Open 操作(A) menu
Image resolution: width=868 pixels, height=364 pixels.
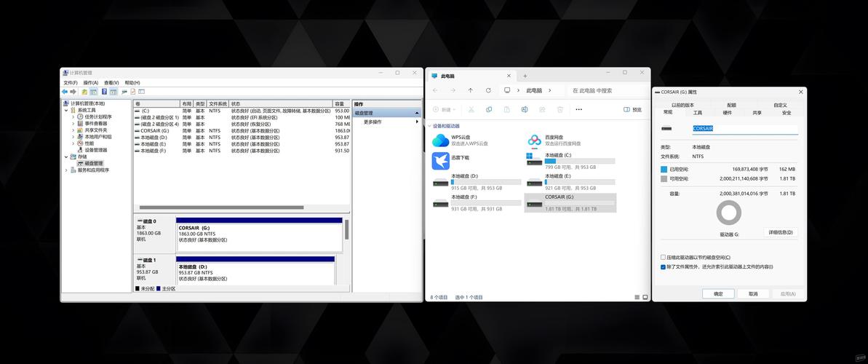(x=91, y=82)
